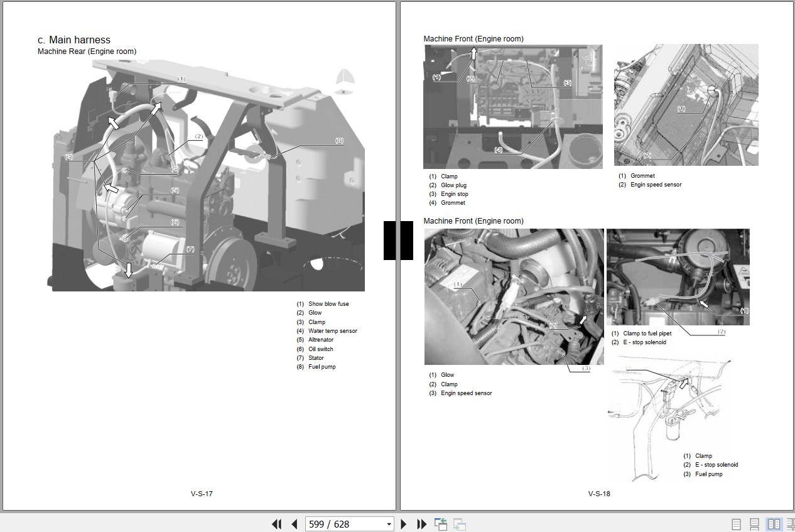Open the page number dropdown list
The height and width of the screenshot is (532, 795).
tap(387, 524)
